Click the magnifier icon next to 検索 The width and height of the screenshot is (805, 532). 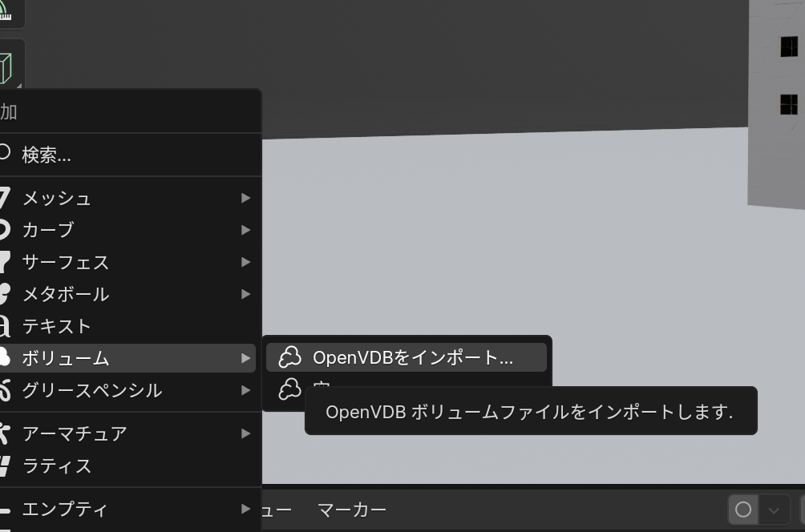pyautogui.click(x=5, y=152)
